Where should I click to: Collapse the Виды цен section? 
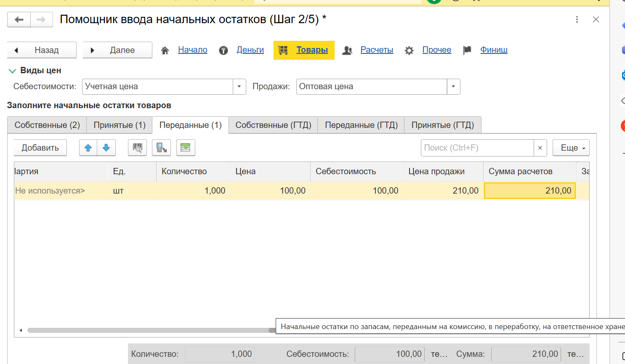[x=12, y=71]
